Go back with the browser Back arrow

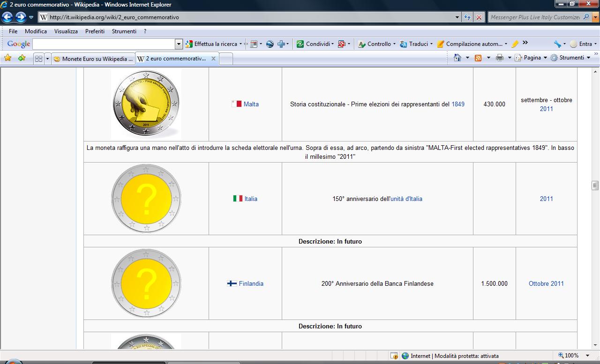pyautogui.click(x=7, y=17)
